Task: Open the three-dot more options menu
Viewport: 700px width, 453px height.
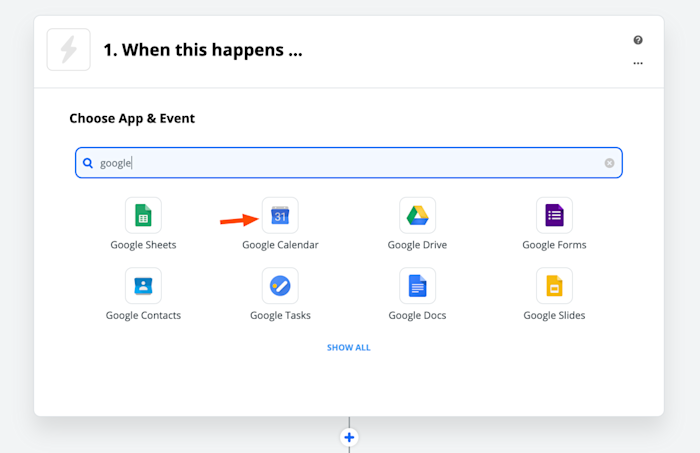Action: (638, 63)
